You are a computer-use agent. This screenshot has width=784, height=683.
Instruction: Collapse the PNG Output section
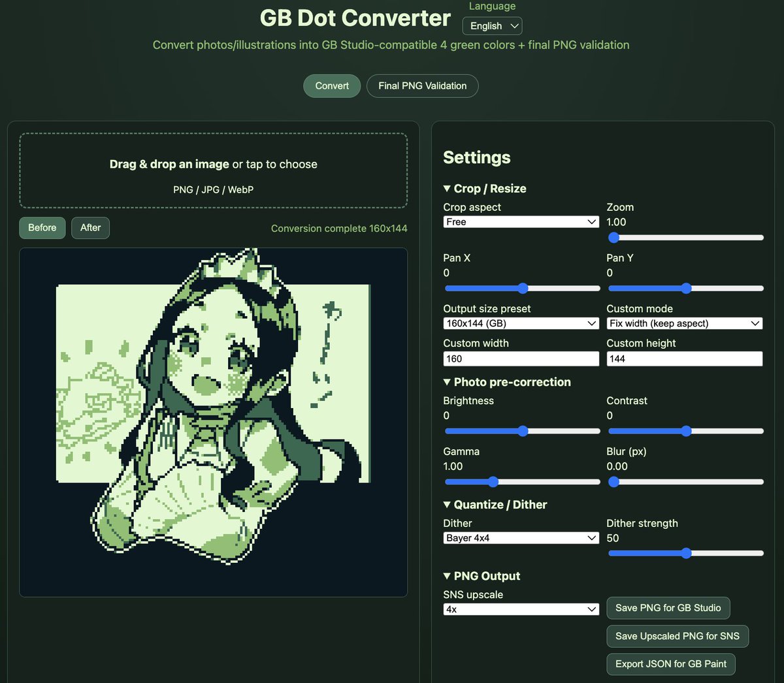coord(482,576)
